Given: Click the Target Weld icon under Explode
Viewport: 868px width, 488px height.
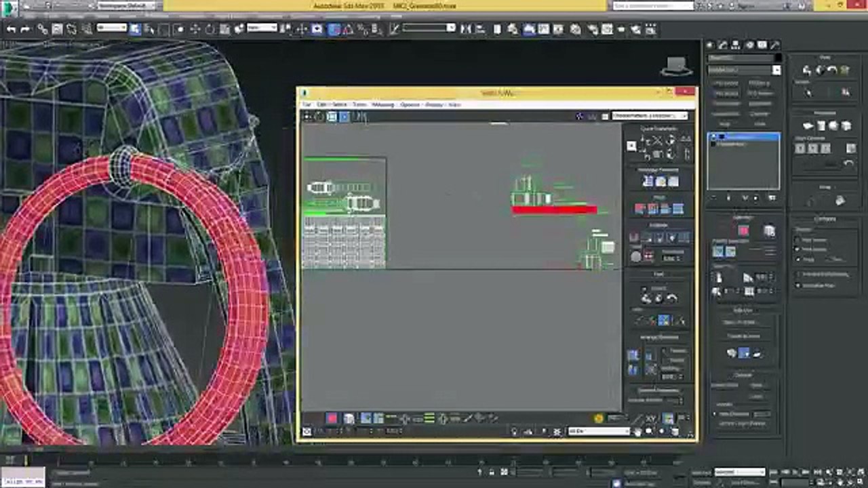Looking at the screenshot, I should [636, 256].
